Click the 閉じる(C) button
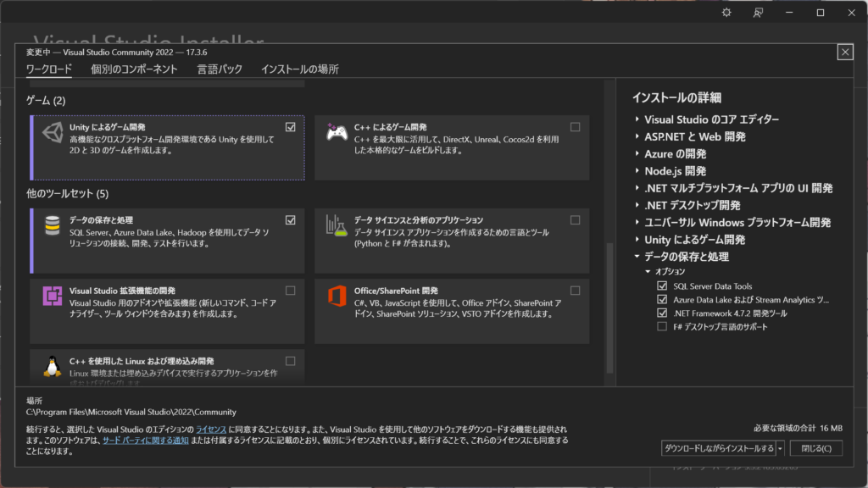Screen dimensions: 868x488 click(x=816, y=448)
